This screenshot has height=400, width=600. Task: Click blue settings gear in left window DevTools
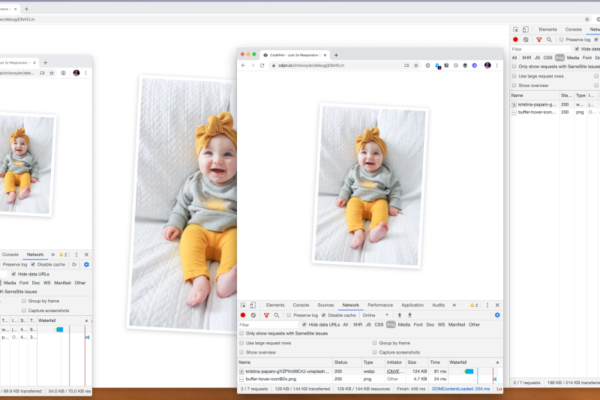click(x=86, y=264)
